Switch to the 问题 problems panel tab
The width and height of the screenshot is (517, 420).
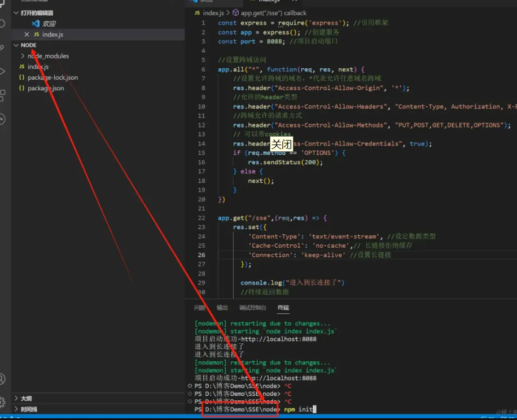coord(199,308)
